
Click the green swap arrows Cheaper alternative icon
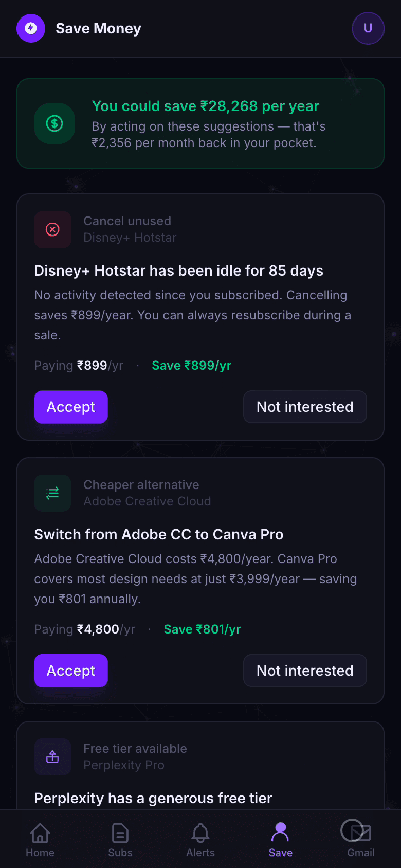[52, 493]
